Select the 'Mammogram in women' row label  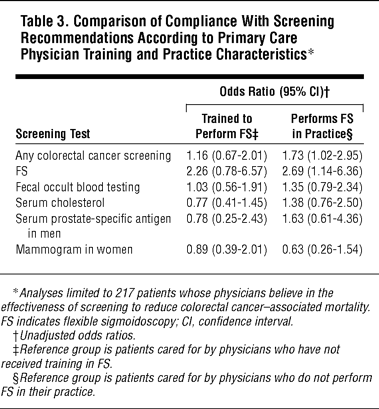pyautogui.click(x=74, y=250)
